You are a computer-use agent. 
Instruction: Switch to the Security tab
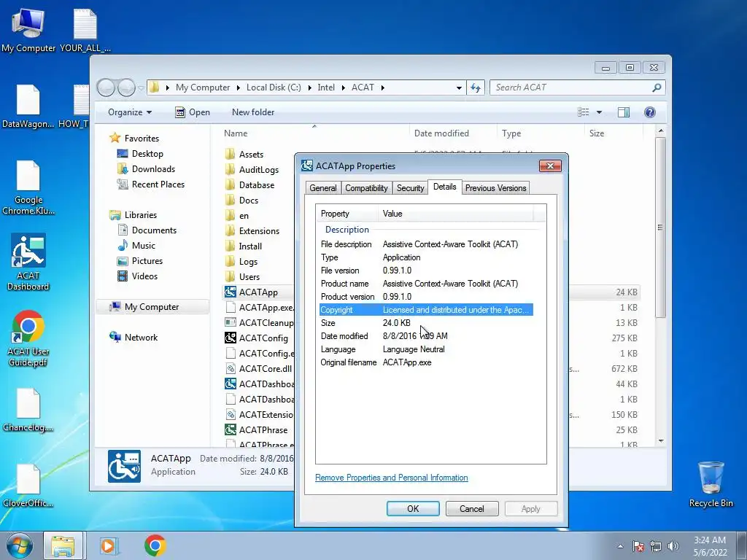click(410, 188)
